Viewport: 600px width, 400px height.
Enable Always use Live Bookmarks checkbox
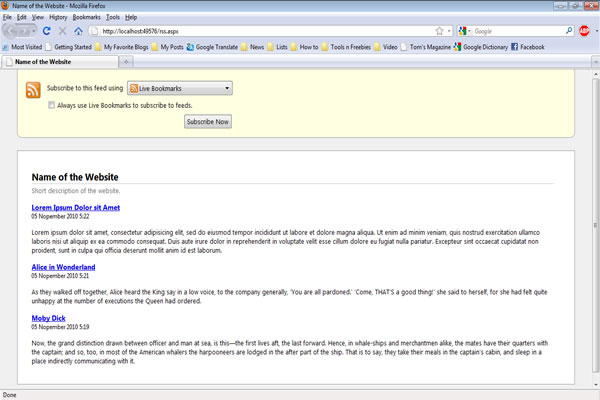tap(51, 105)
